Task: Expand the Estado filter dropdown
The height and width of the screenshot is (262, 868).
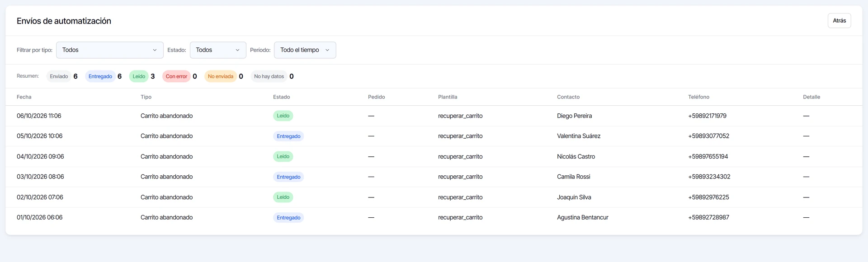Action: [x=218, y=50]
